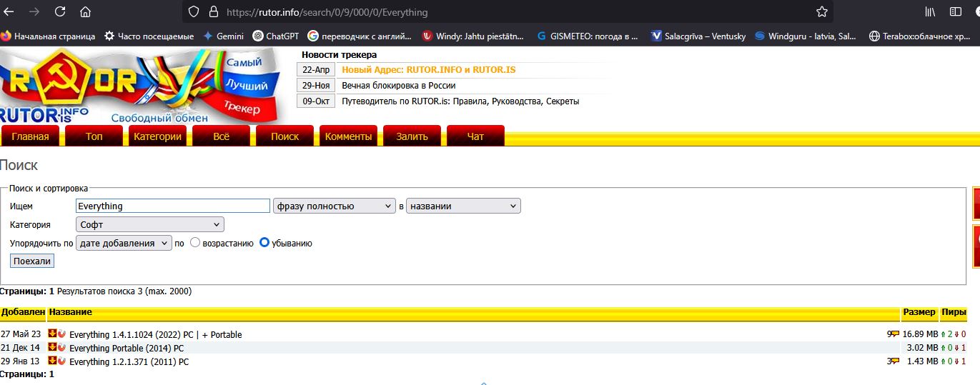This screenshot has width=980, height=385.
Task: Click the Ищем search field containing Everything
Action: tap(173, 206)
